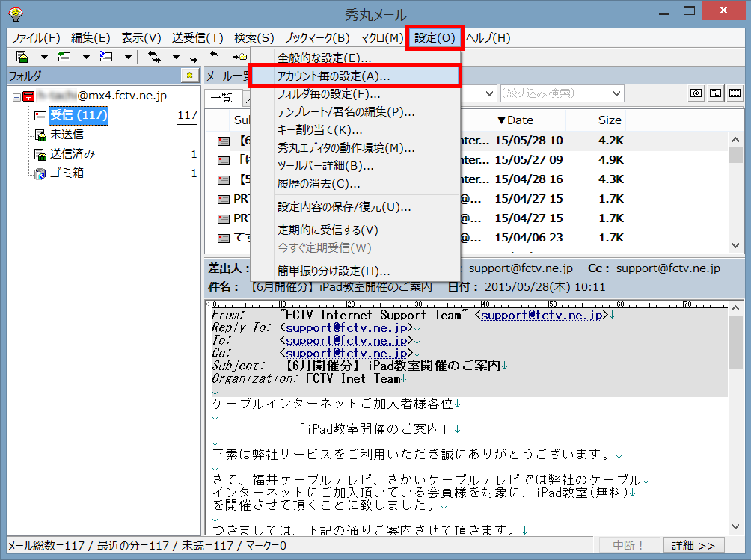Select the ゴミ箱 trash folder
This screenshot has height=560, width=751.
click(67, 173)
